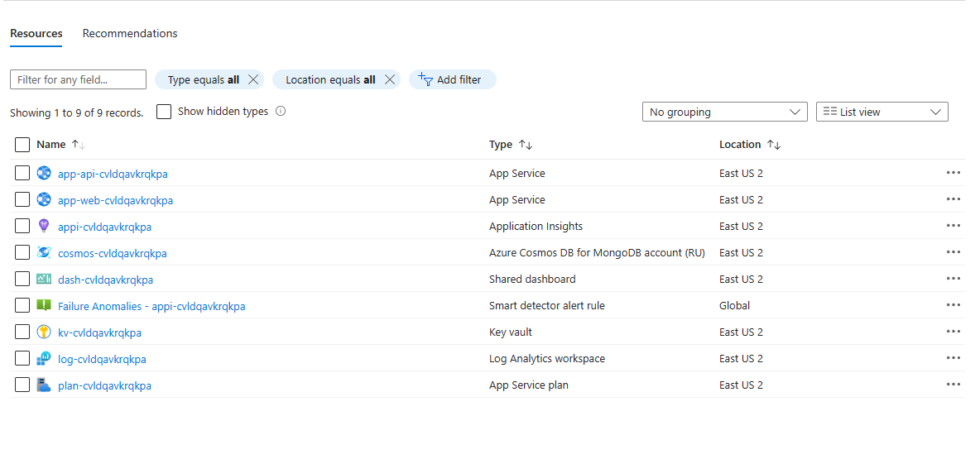Remove the Type equals all filter

click(x=253, y=79)
